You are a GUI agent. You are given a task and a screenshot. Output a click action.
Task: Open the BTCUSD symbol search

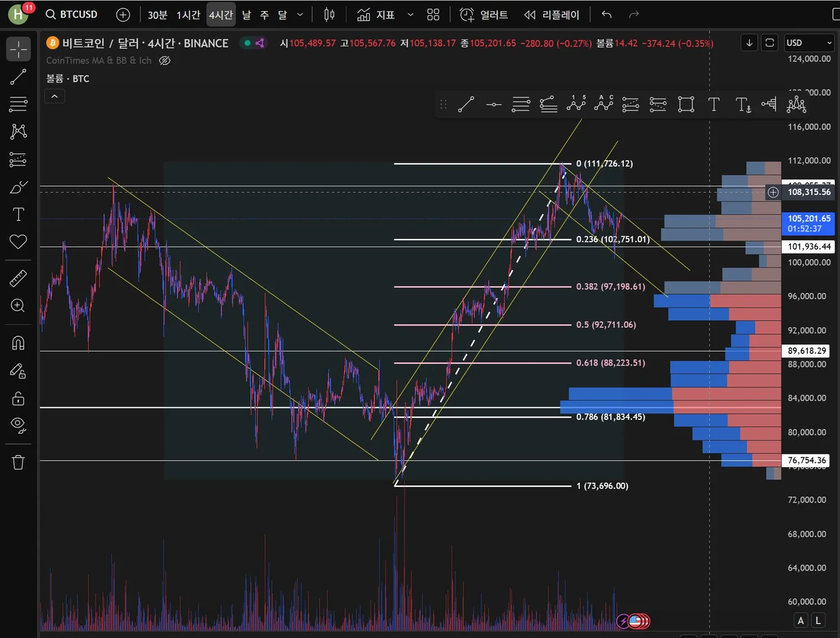click(x=72, y=14)
